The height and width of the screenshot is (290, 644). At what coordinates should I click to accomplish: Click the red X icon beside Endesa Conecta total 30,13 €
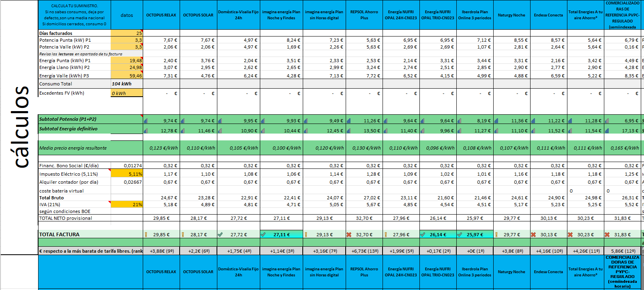533,235
